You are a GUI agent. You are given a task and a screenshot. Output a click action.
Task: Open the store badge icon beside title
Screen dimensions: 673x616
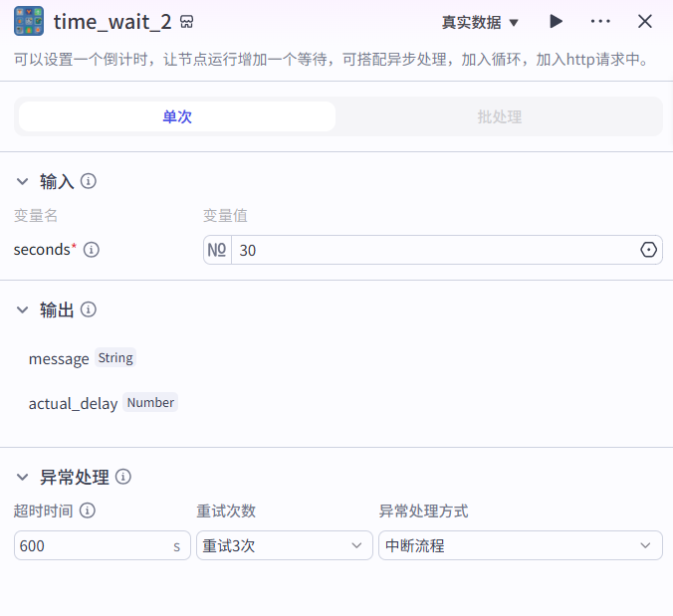point(187,22)
